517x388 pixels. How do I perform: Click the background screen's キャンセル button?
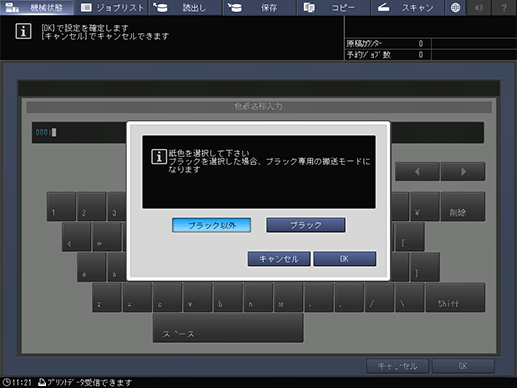[x=397, y=366]
